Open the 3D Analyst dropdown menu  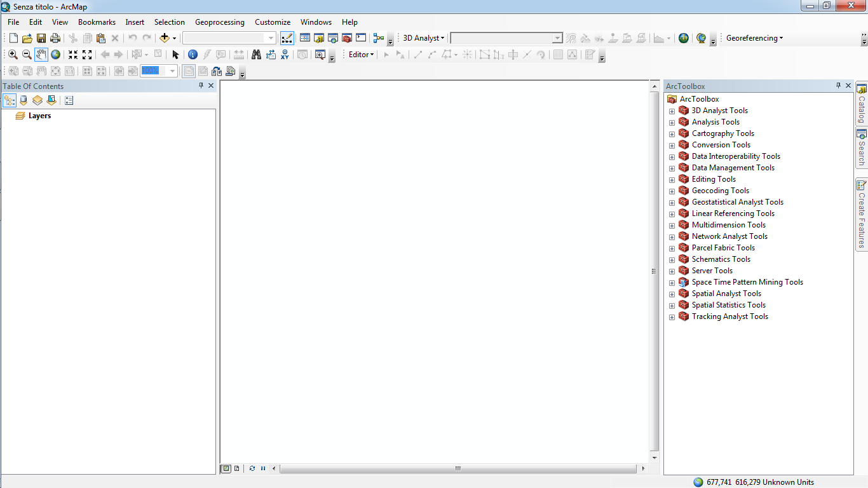pos(424,38)
